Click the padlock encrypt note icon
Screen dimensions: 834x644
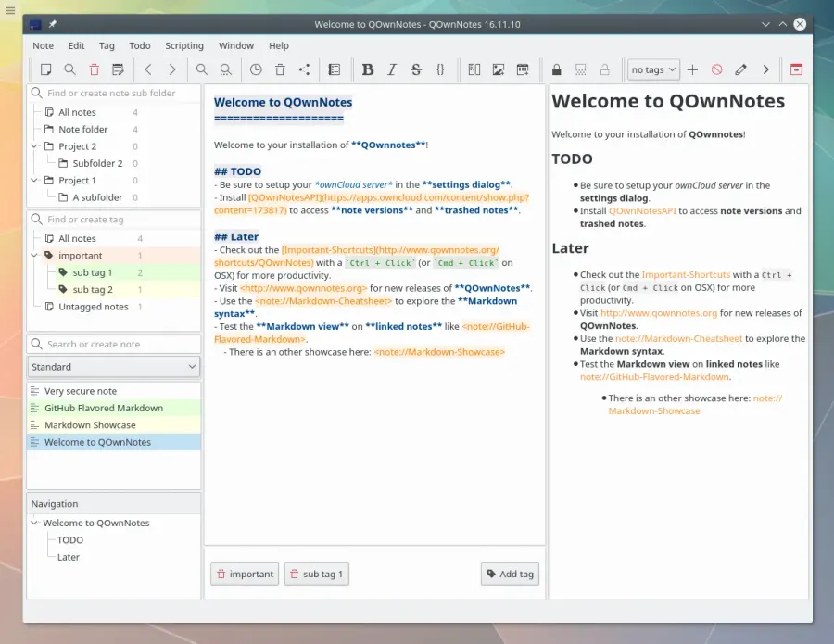556,69
